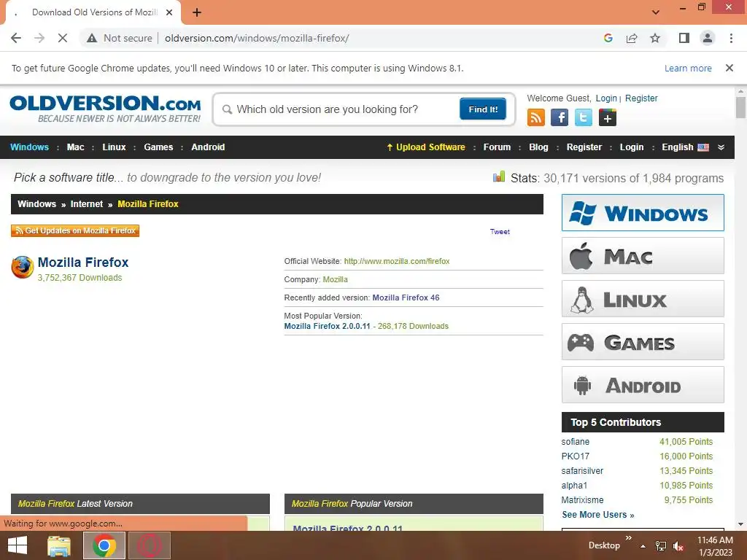Click Learn more in the update notice
Screen dimensions: 747x560
click(x=688, y=68)
